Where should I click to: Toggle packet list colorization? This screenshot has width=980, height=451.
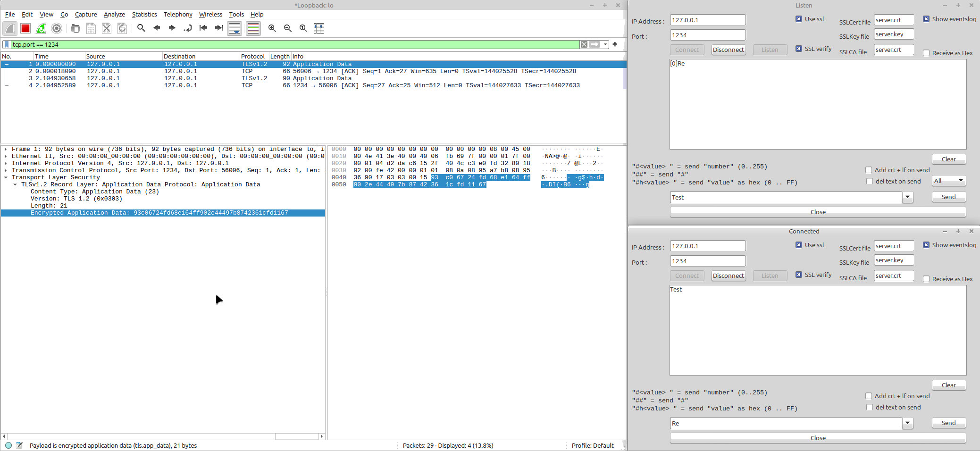[x=253, y=28]
